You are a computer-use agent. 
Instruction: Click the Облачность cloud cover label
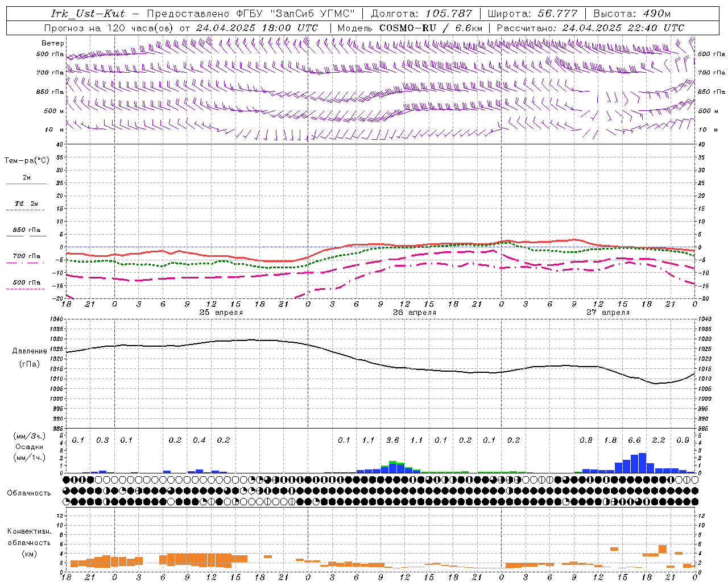(x=29, y=493)
